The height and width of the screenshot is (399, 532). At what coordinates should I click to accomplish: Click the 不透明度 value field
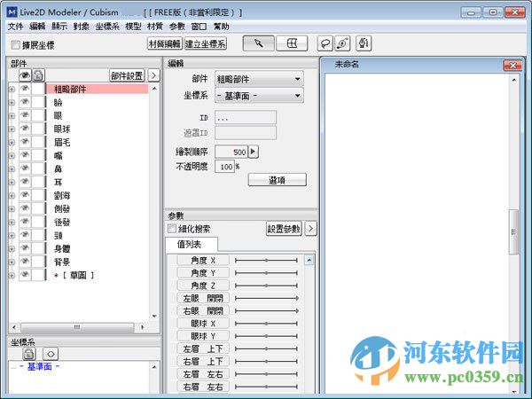(x=224, y=167)
